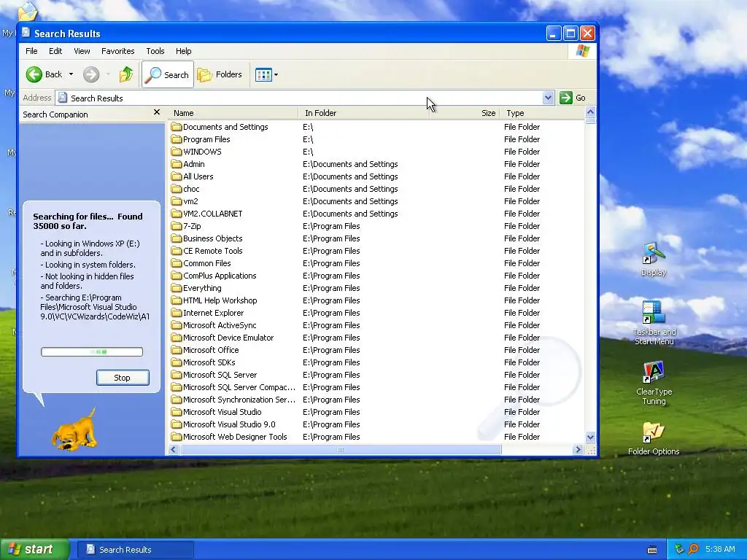Click the Microsoft Web Designer Tools name

(x=235, y=437)
